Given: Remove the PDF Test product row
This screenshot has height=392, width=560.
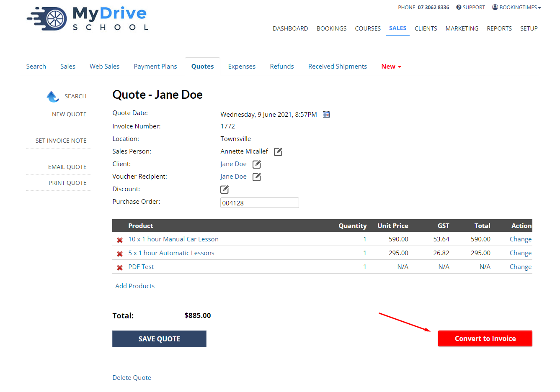Looking at the screenshot, I should click(120, 268).
